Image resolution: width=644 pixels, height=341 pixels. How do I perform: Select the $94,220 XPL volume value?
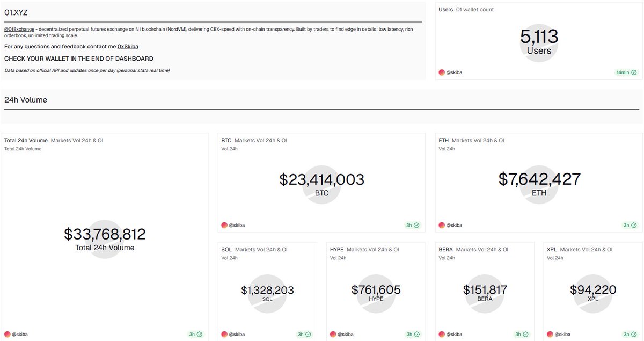point(593,290)
